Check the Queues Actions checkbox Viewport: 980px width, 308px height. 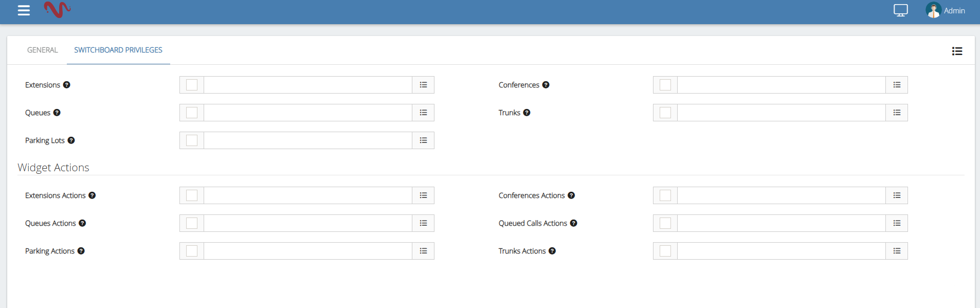click(x=192, y=223)
